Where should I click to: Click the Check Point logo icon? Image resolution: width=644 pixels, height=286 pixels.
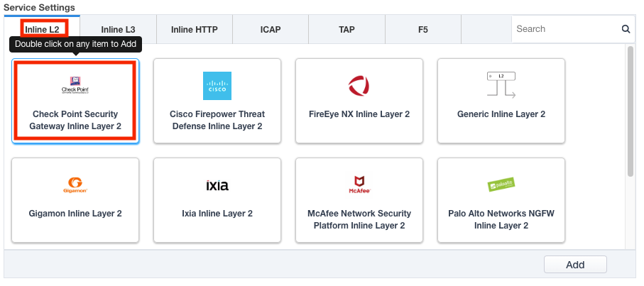[x=75, y=85]
